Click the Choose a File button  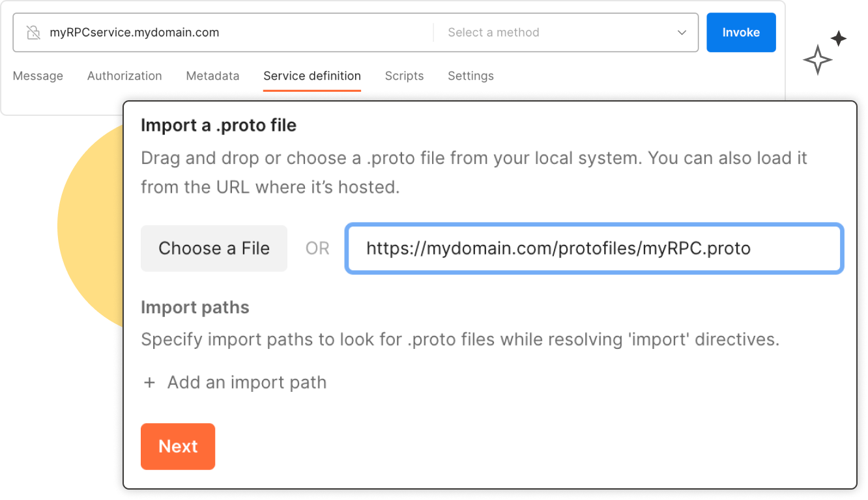click(214, 248)
